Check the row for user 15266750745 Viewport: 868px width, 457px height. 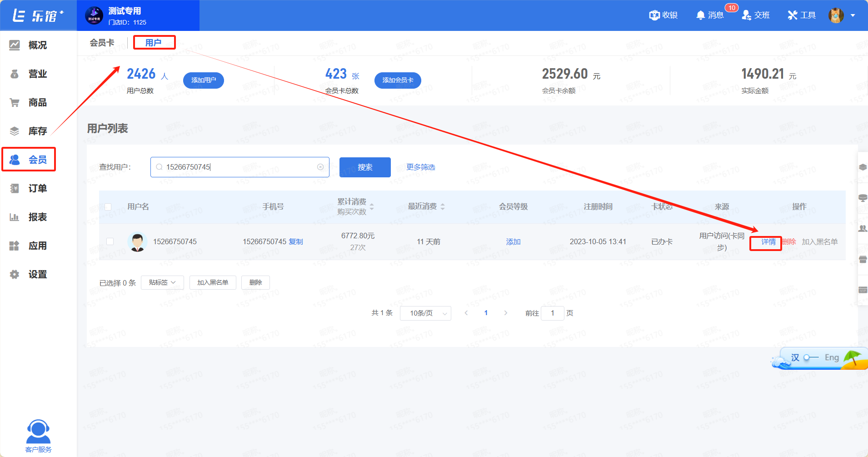[x=110, y=241]
